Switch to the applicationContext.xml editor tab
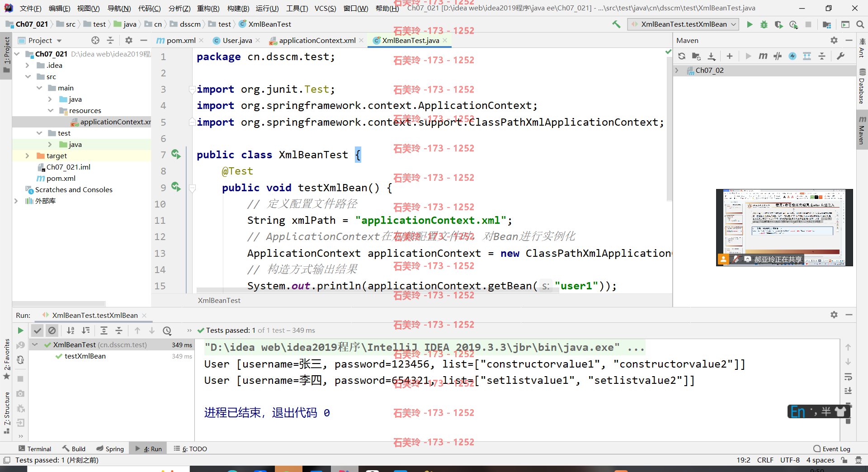Viewport: 868px width, 472px height. pos(317,40)
